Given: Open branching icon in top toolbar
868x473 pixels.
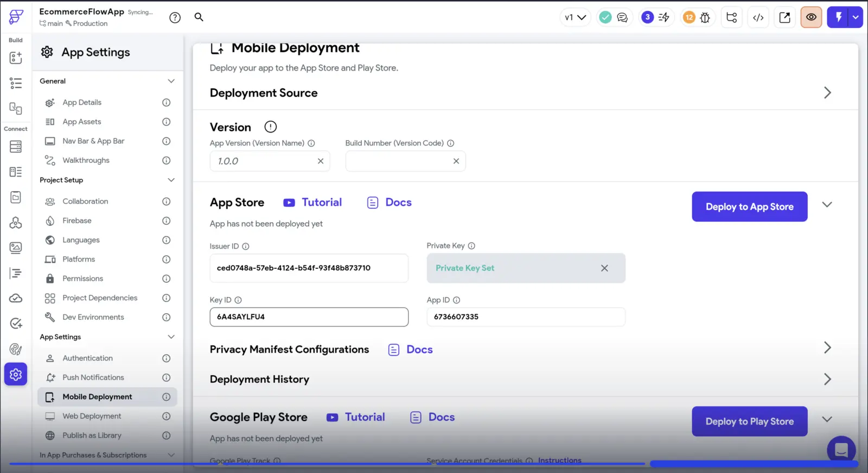Looking at the screenshot, I should pyautogui.click(x=731, y=17).
